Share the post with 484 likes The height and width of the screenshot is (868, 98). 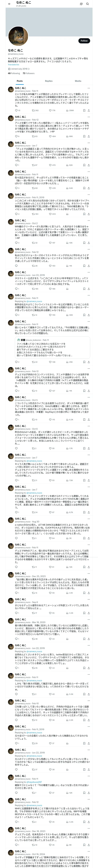tap(89, 136)
